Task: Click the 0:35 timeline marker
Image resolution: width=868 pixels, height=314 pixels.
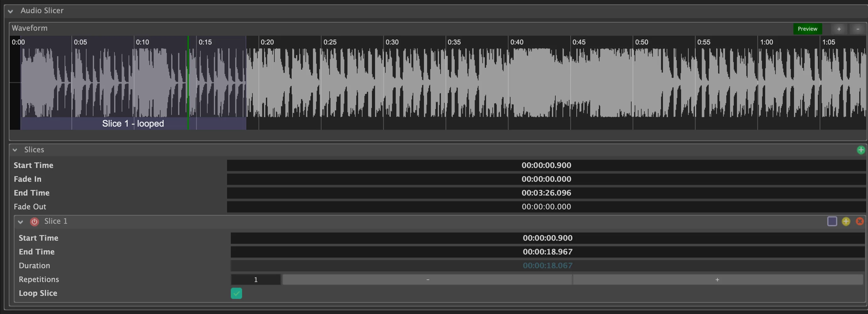Action: point(454,42)
